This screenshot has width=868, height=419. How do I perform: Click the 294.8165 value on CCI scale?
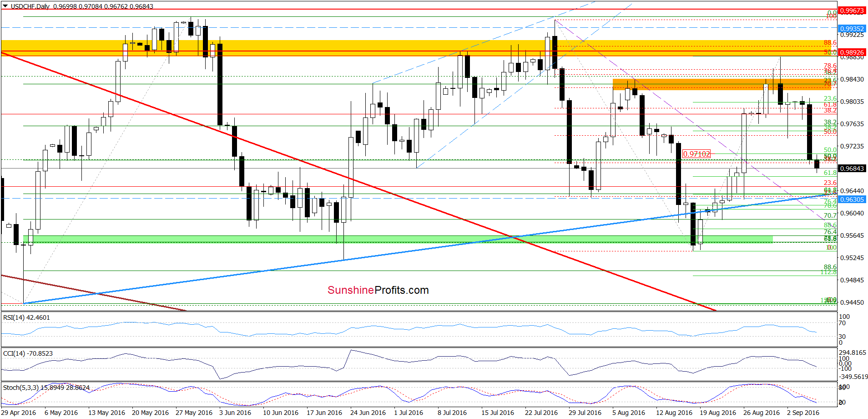coord(853,353)
